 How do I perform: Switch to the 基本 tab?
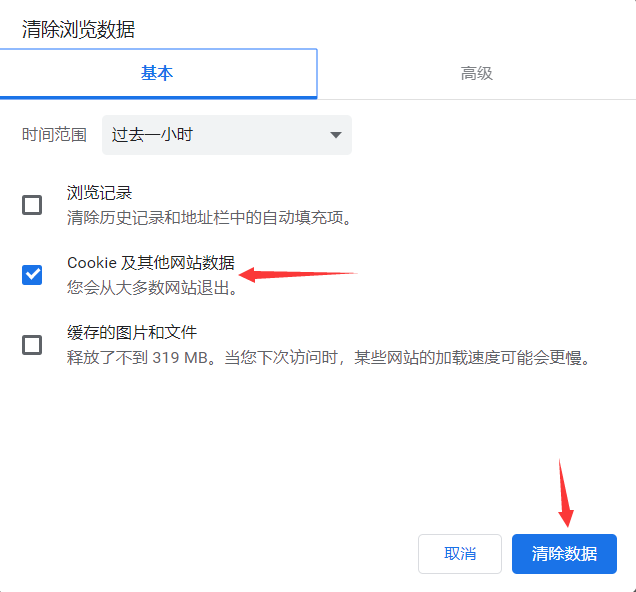(x=157, y=73)
